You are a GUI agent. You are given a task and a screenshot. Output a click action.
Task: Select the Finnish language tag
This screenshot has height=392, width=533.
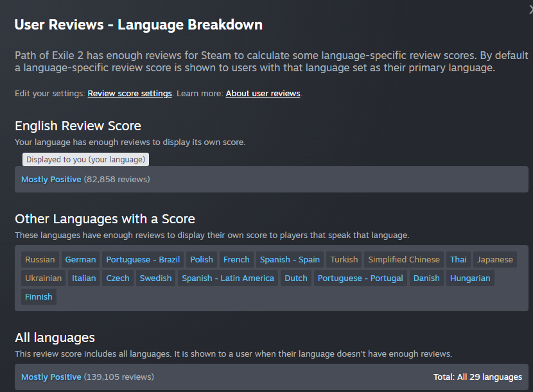(39, 297)
